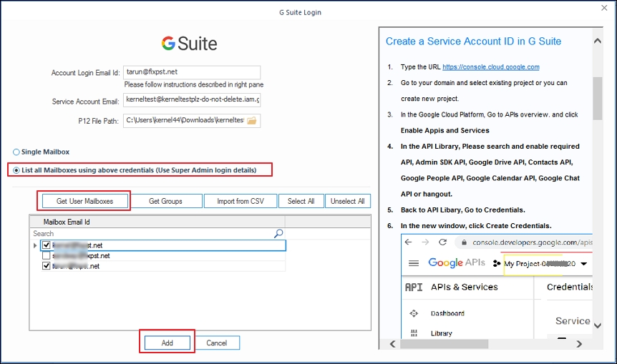Click scroll down arrow of instructions pane

(598, 325)
